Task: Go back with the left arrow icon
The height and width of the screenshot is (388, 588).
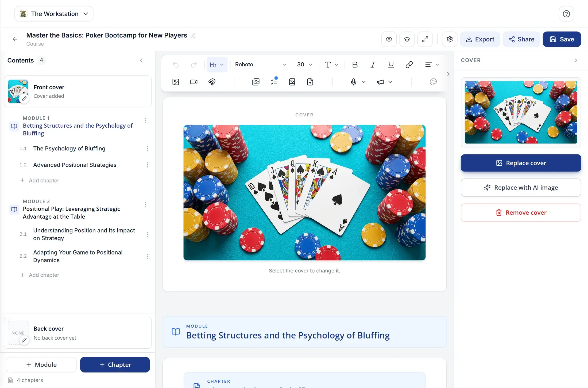Action: [x=15, y=39]
